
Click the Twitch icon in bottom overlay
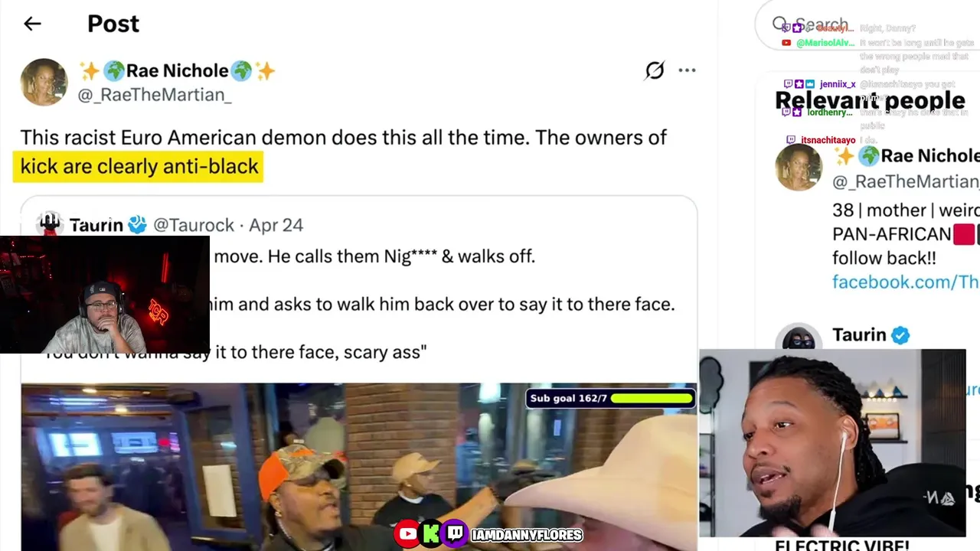455,534
